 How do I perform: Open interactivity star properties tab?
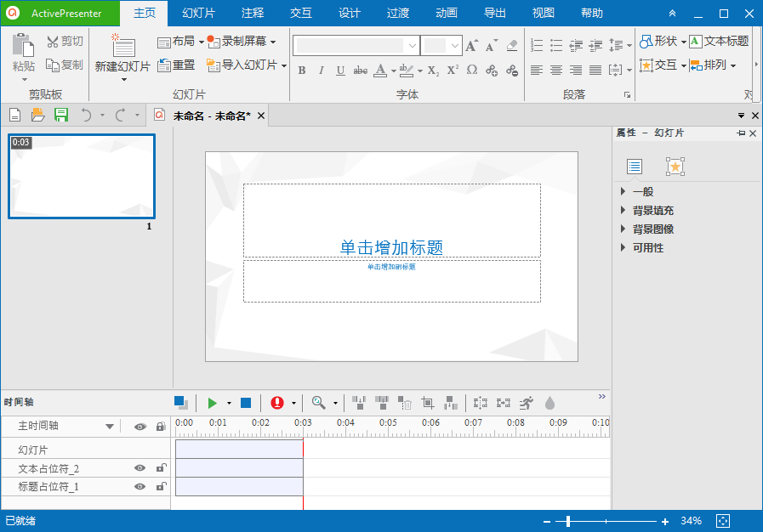click(x=675, y=167)
